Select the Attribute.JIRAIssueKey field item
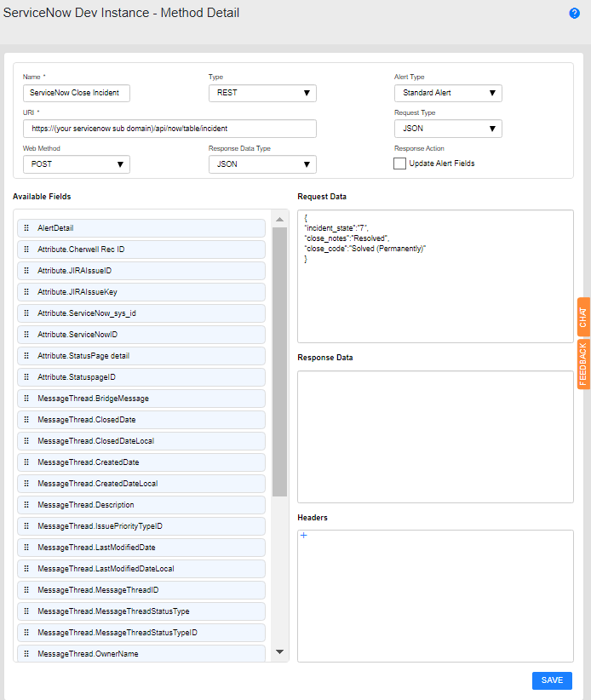The image size is (591, 700). (x=141, y=292)
